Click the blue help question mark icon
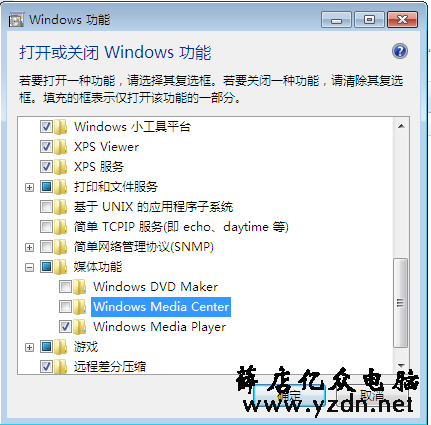Image resolution: width=431 pixels, height=425 pixels. click(x=400, y=51)
